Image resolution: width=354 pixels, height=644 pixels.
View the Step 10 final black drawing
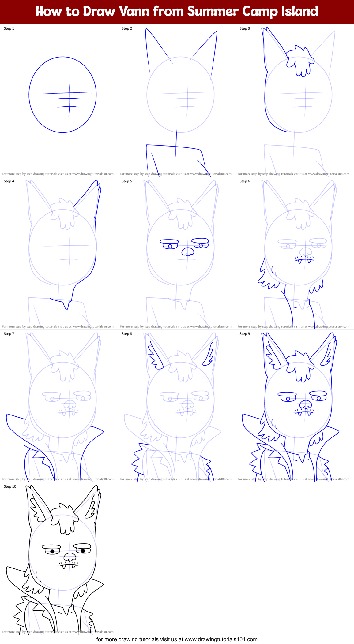(x=59, y=558)
